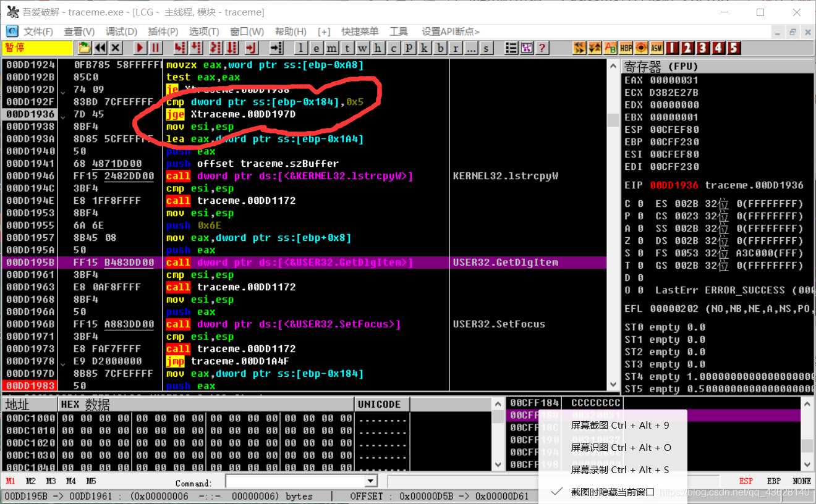Viewport: 816px width, 504px height.
Task: Click the Trace into toolbar icon
Action: (x=216, y=48)
